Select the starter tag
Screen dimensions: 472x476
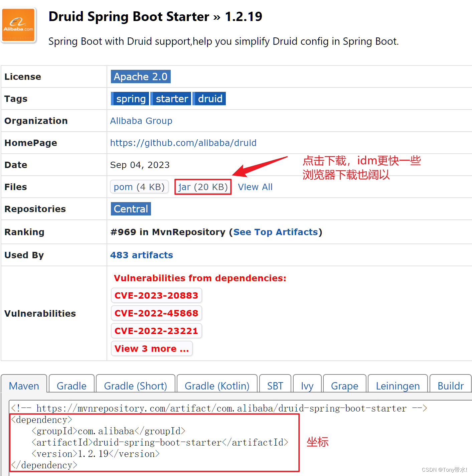pyautogui.click(x=171, y=99)
